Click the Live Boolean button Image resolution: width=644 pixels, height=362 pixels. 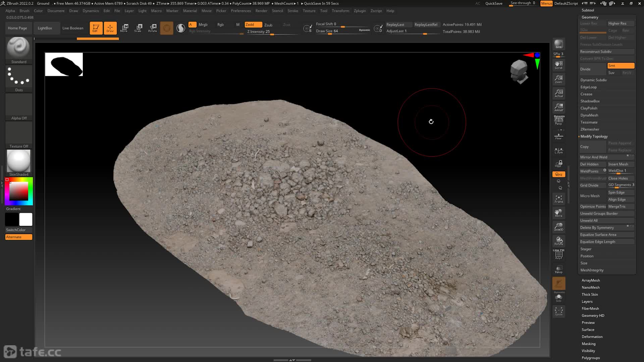[73, 28]
